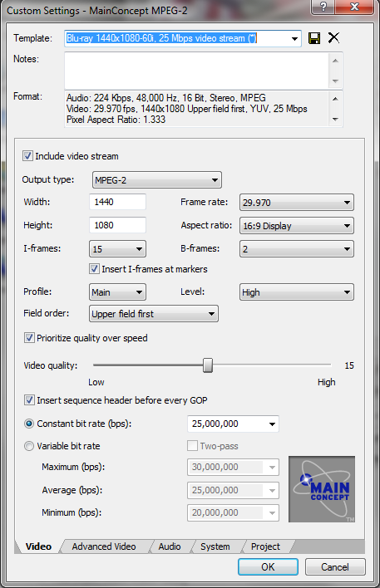The height and width of the screenshot is (588, 380).
Task: Open the I-frames dropdown
Action: pyautogui.click(x=117, y=249)
